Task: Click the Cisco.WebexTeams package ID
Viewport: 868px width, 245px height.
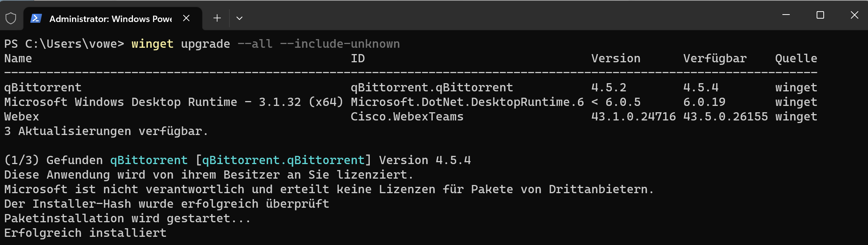Action: [x=407, y=116]
